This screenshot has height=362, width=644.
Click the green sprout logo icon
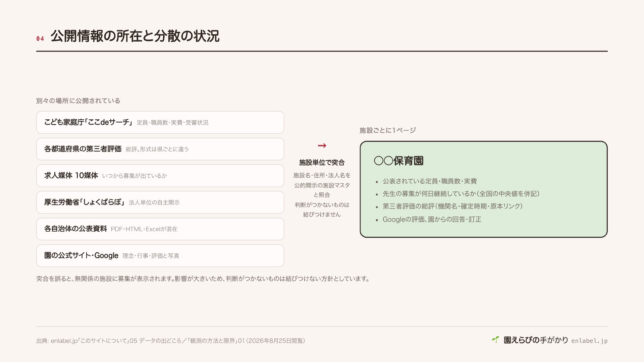tap(495, 340)
